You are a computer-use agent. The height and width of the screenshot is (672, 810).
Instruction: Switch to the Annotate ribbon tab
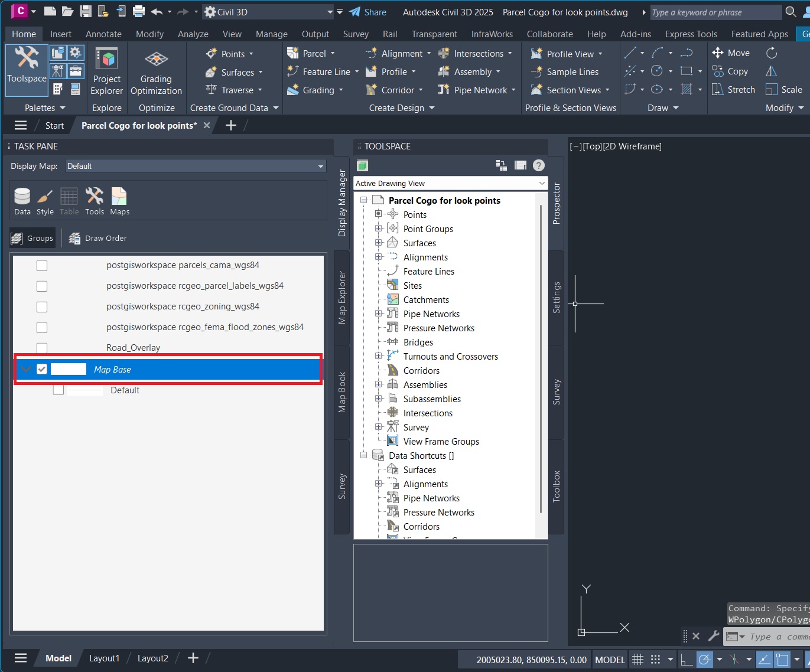point(103,34)
